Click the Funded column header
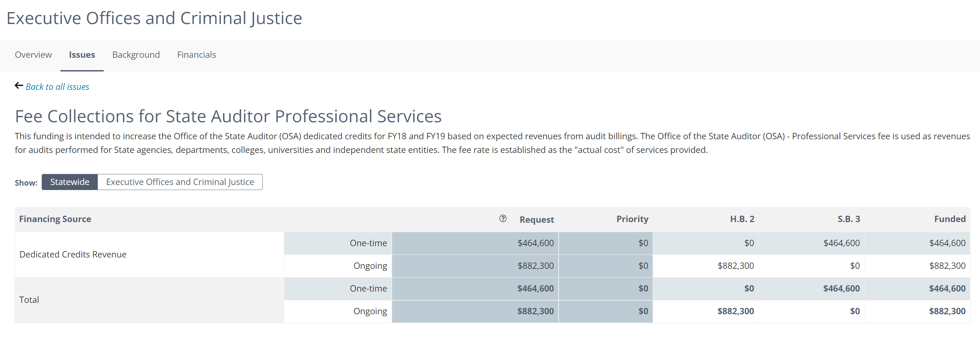The width and height of the screenshot is (980, 357). click(950, 219)
